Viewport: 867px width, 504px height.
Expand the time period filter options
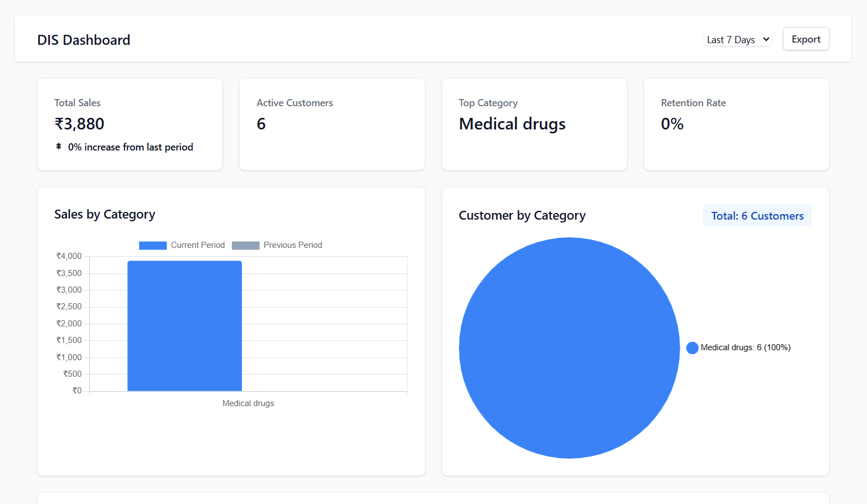(737, 39)
